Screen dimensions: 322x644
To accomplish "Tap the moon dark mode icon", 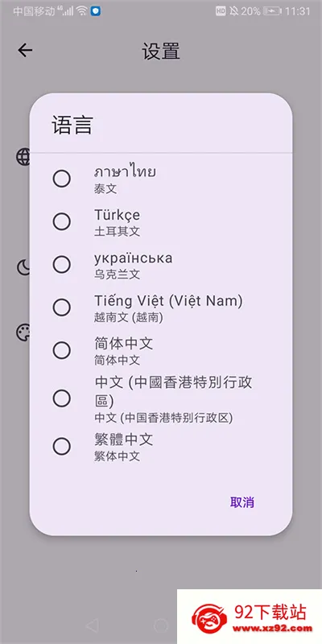I will click(23, 267).
